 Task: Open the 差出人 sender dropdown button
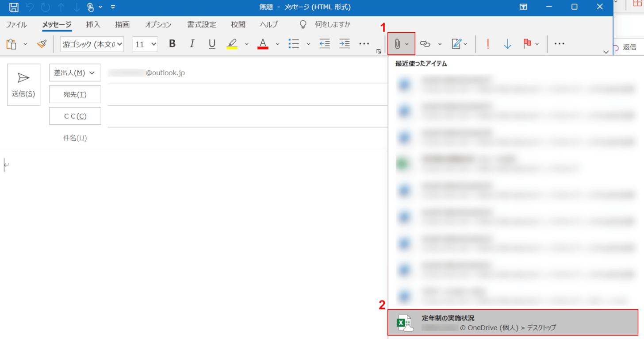(75, 73)
